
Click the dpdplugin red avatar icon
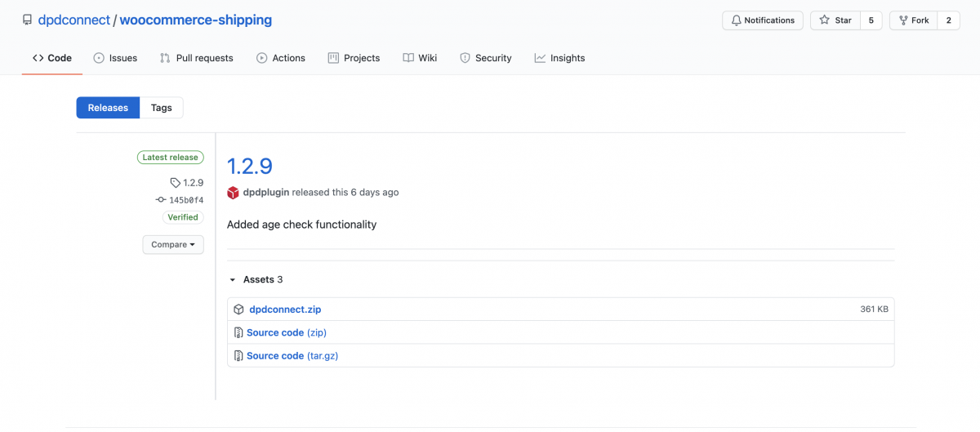click(234, 193)
